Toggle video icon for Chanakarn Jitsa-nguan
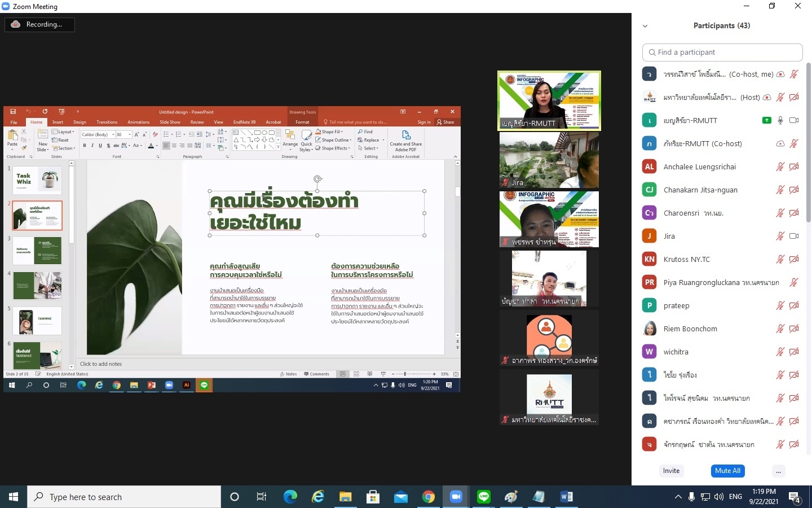Image resolution: width=812 pixels, height=508 pixels. (x=794, y=190)
